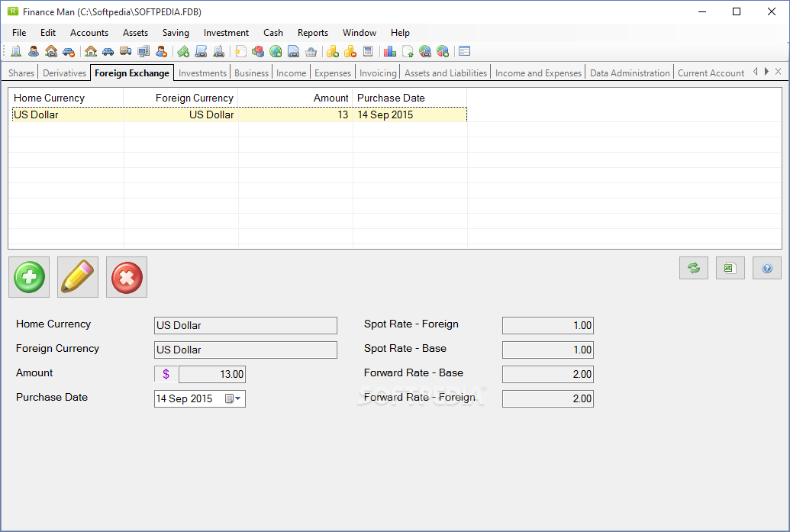Add a new foreign exchange record
This screenshot has height=532, width=790.
[29, 277]
